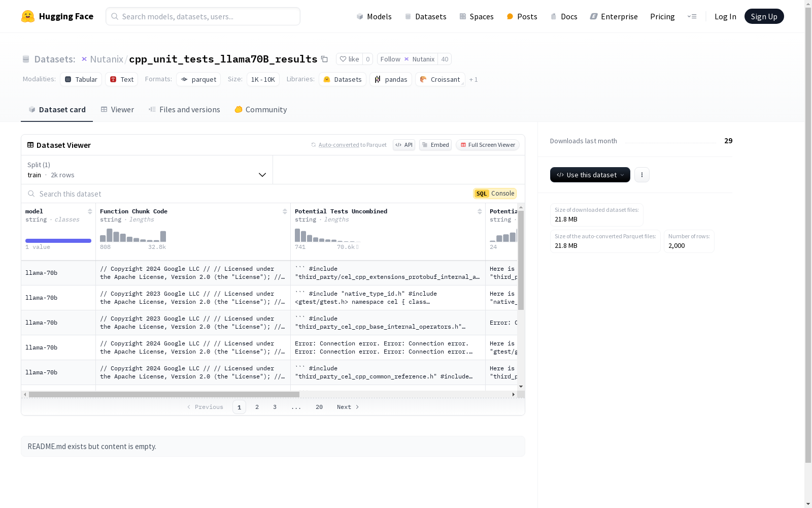Click Error: Connection error cell
812x508 pixels.
[x=388, y=347]
